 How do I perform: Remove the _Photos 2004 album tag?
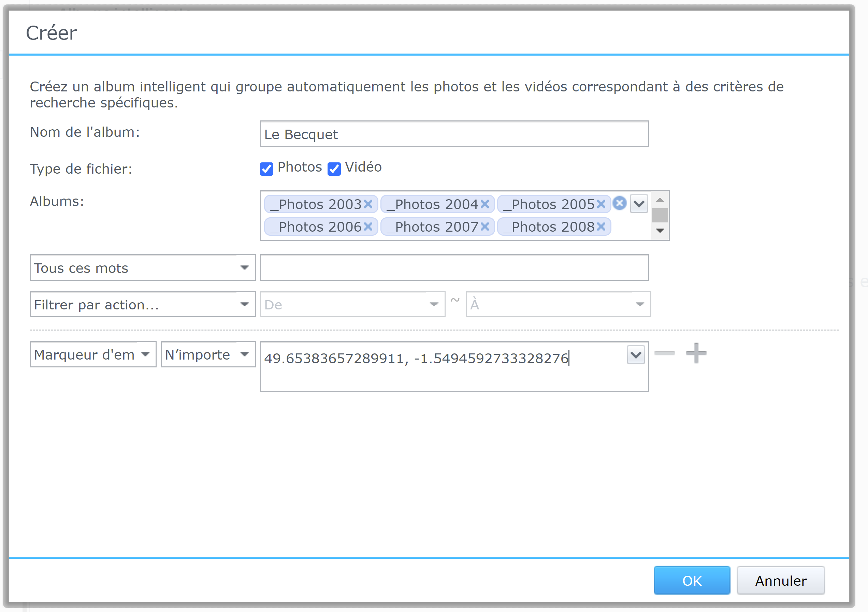tap(484, 204)
